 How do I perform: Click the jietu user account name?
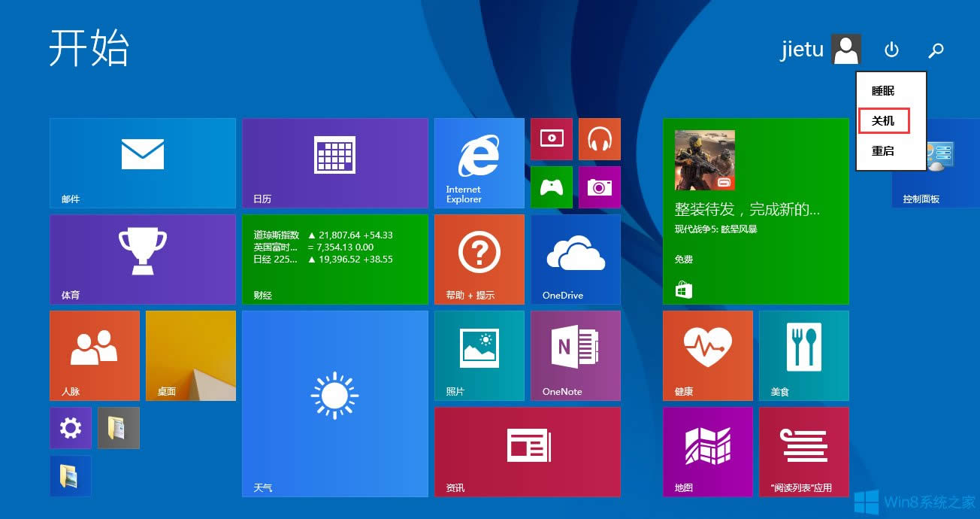(x=802, y=49)
